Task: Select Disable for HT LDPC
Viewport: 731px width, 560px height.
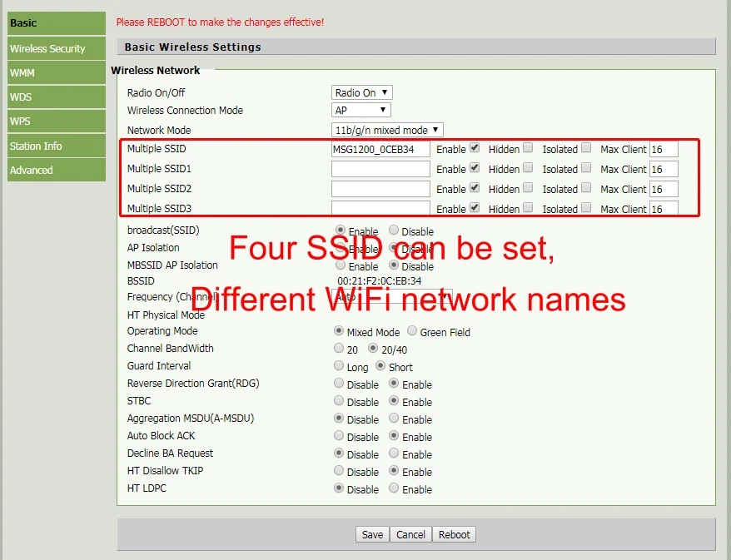Action: [339, 488]
